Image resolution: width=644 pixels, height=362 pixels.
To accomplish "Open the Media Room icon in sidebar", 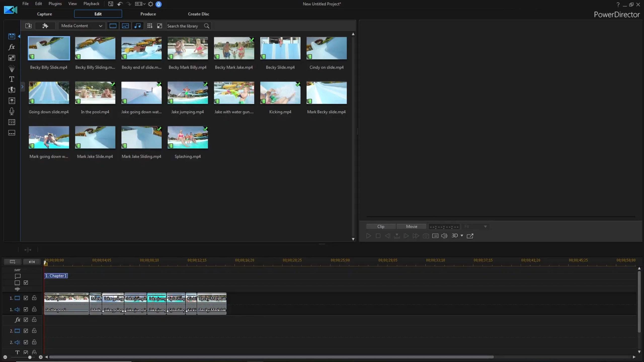I will coord(12,36).
